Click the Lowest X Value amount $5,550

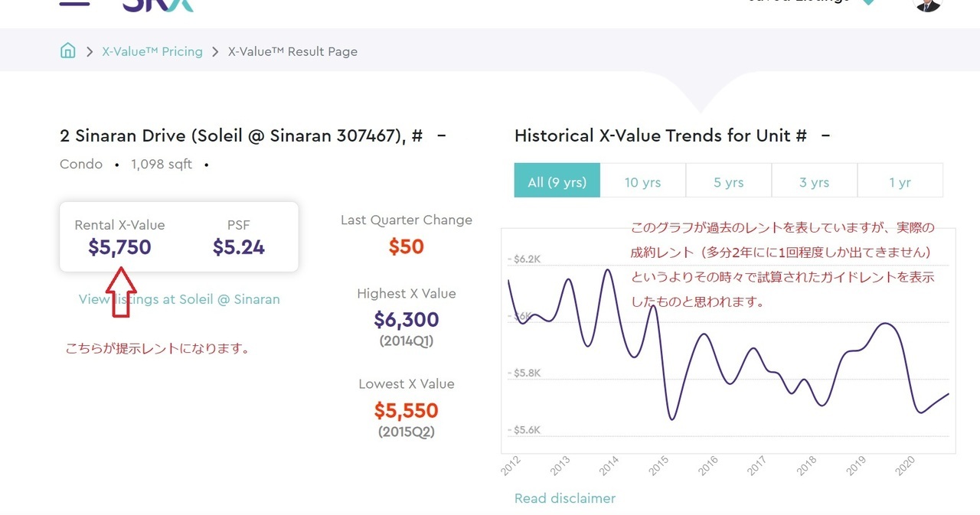pyautogui.click(x=407, y=410)
